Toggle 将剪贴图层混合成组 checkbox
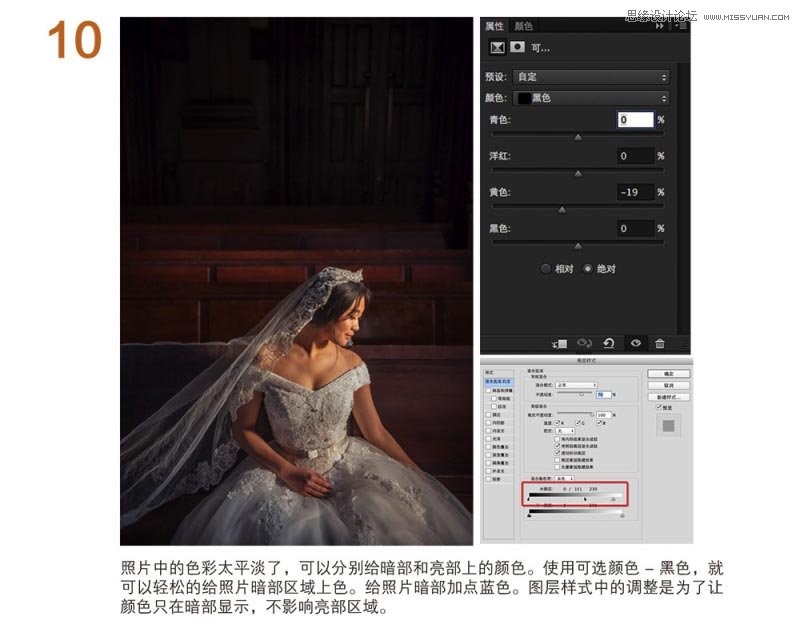Viewport: 800px width, 626px height. (x=557, y=446)
